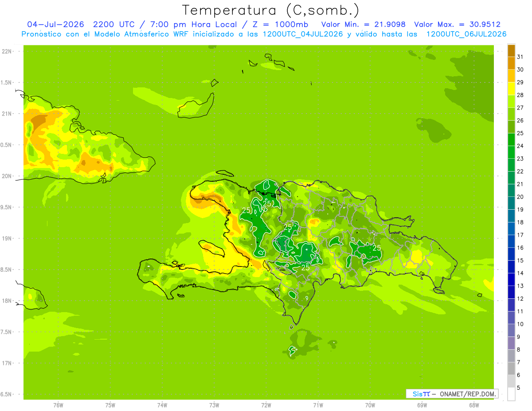This screenshot has height=411, width=532.
Task: Click the purple legend band between 9 and 10
Action: [511, 331]
